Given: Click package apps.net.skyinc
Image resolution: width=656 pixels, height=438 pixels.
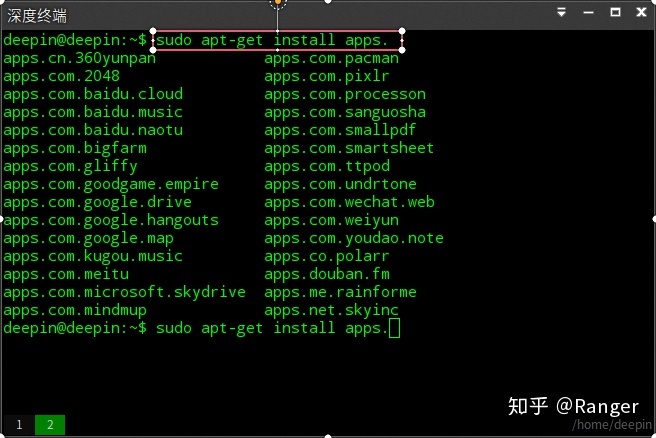Looking at the screenshot, I should pos(331,310).
